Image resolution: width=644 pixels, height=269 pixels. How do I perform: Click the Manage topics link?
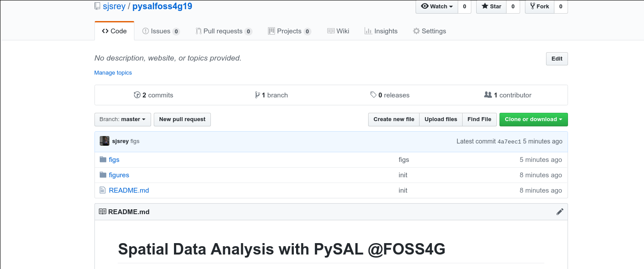point(113,73)
